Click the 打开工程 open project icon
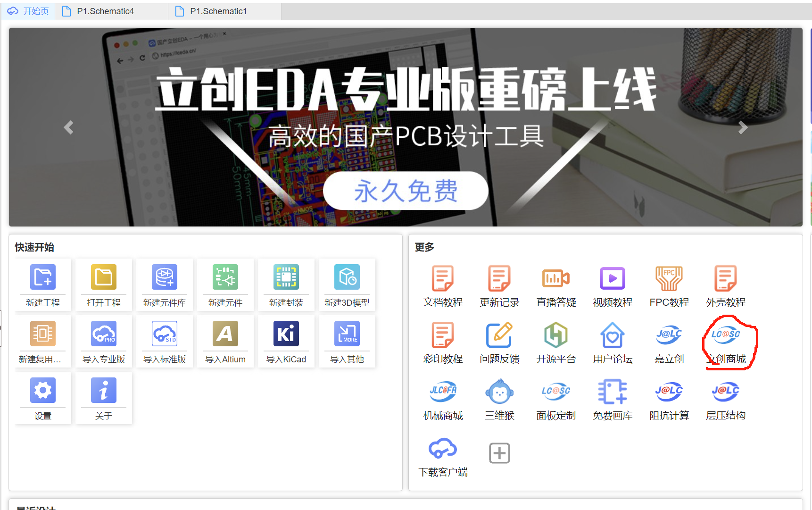 (x=104, y=277)
